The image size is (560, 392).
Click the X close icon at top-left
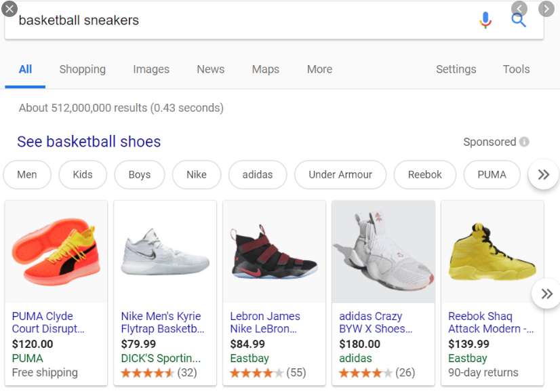point(9,9)
